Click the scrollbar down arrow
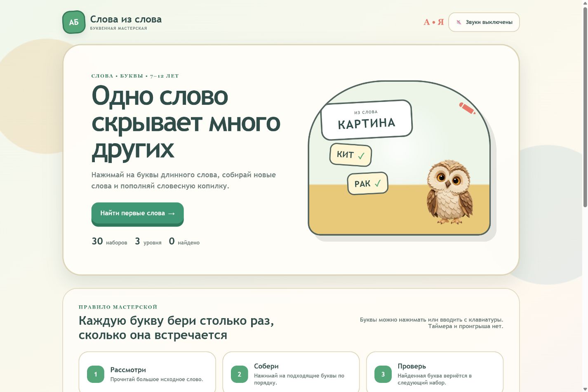The height and width of the screenshot is (392, 588). tap(585, 389)
